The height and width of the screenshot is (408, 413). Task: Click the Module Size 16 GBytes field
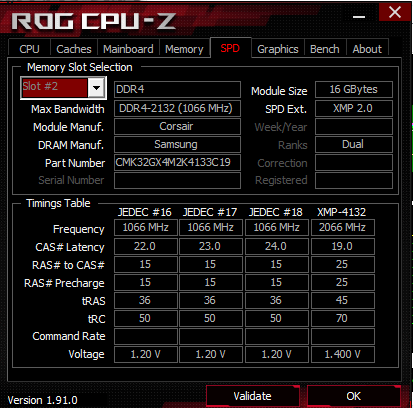coord(354,89)
